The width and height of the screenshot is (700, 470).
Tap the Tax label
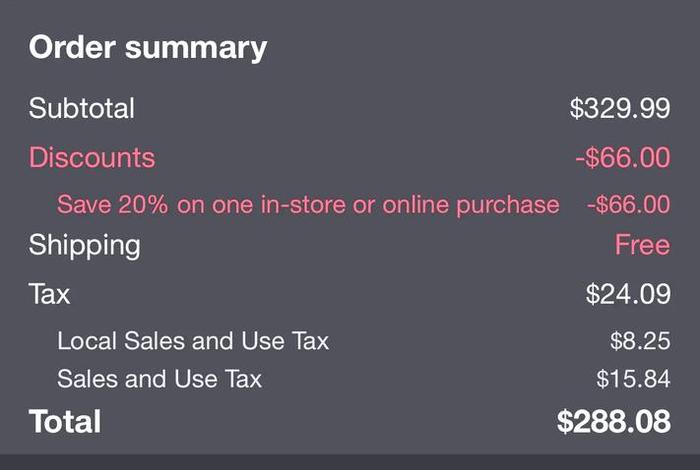[50, 294]
